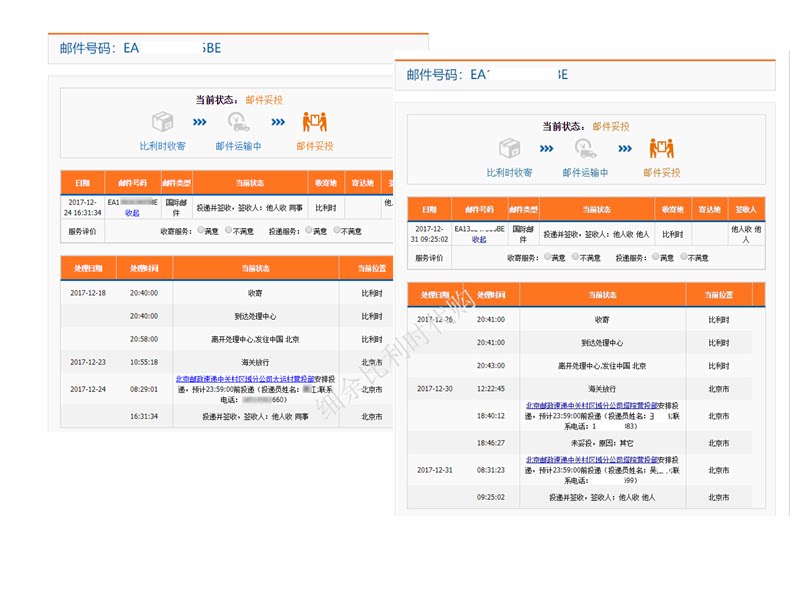The height and width of the screenshot is (600, 800).
Task: Click 当前位置 column header in right panel
Action: click(x=718, y=295)
